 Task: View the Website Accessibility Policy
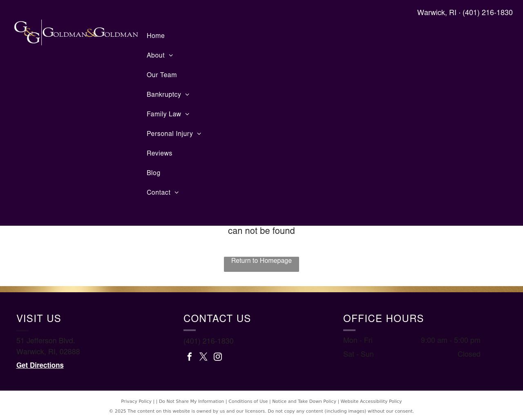[371, 402]
